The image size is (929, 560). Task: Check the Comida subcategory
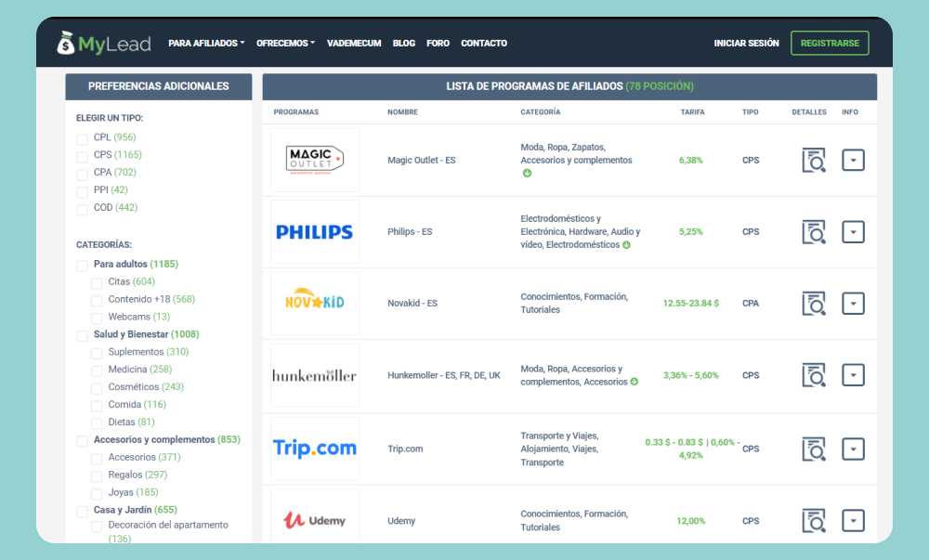point(97,407)
